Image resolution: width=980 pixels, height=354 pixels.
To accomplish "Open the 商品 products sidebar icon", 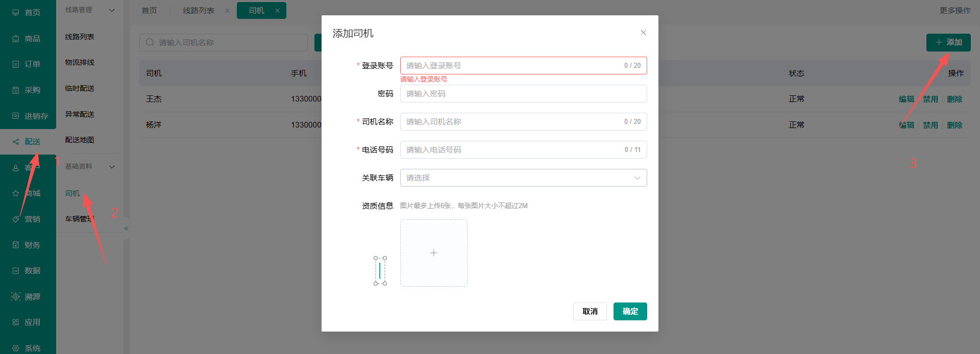I will (16, 38).
